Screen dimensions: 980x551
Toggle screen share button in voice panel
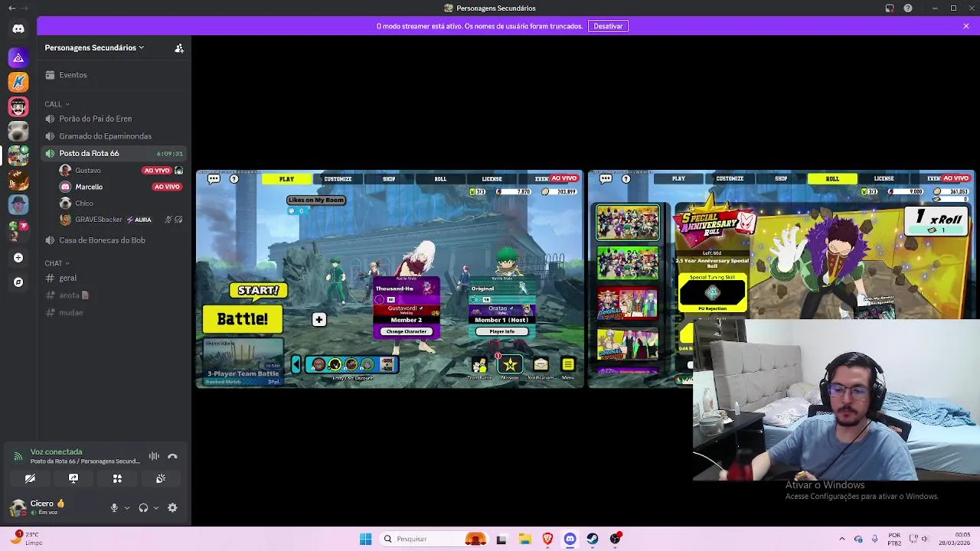(73, 478)
